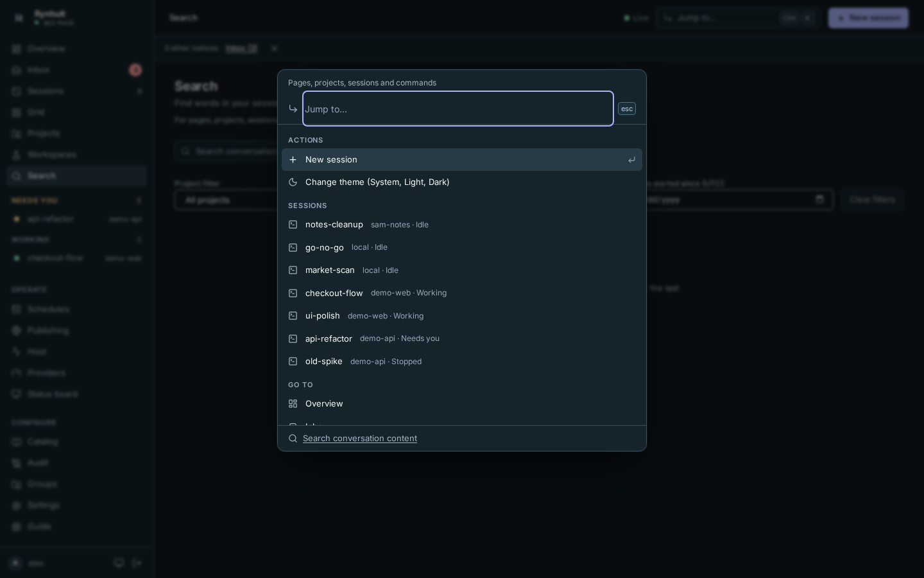Click the terminal icon beside checkout-flow
This screenshot has width=924, height=578.
tap(293, 293)
